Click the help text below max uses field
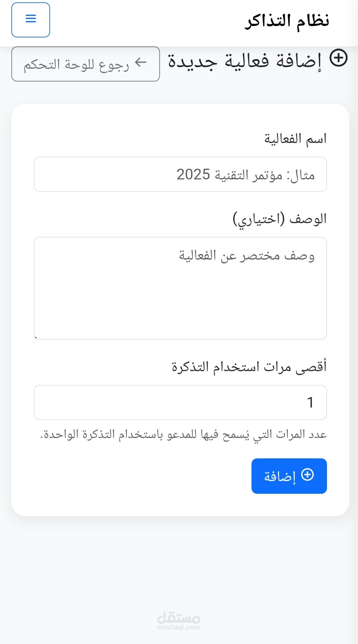The width and height of the screenshot is (358, 644). click(183, 435)
